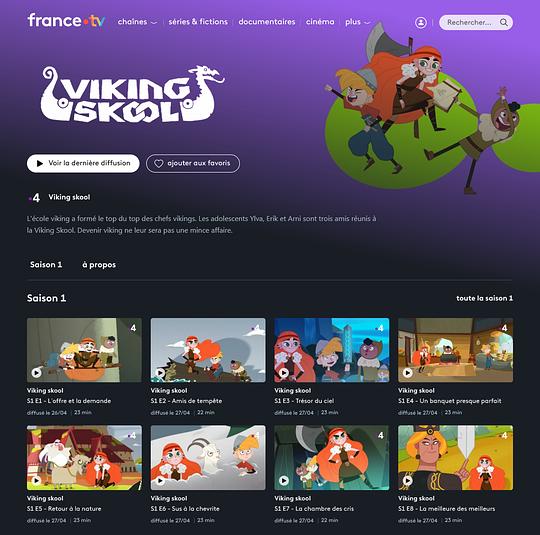Open S1 E6 Sus à la chevrite thumbnail
The image size is (540, 535).
[x=208, y=457]
